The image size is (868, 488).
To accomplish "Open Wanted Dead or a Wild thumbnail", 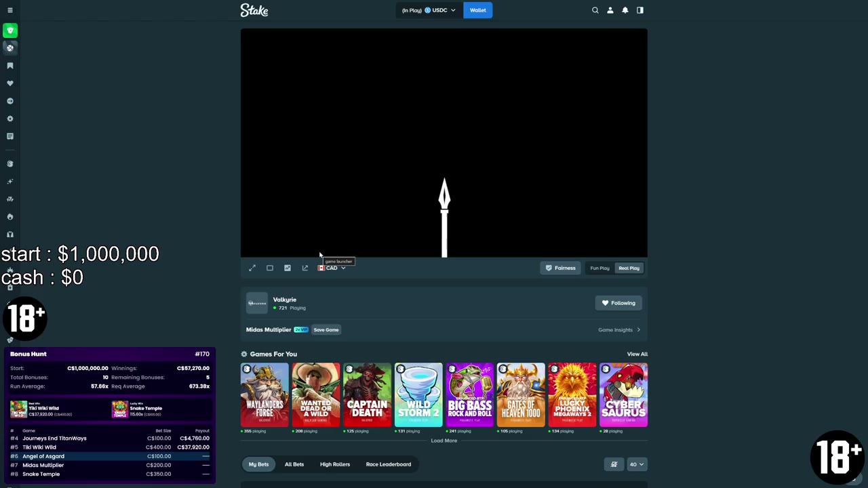I will pyautogui.click(x=316, y=395).
